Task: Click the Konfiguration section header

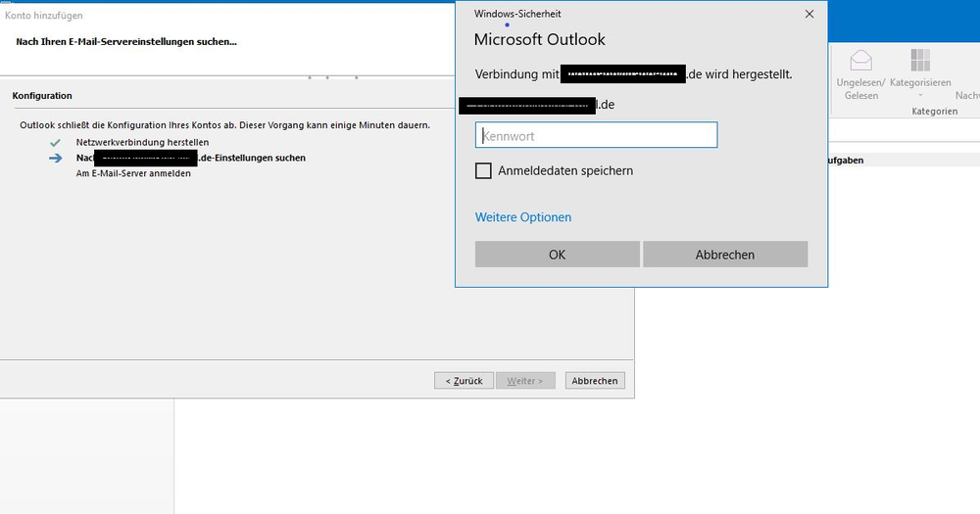Action: tap(42, 96)
